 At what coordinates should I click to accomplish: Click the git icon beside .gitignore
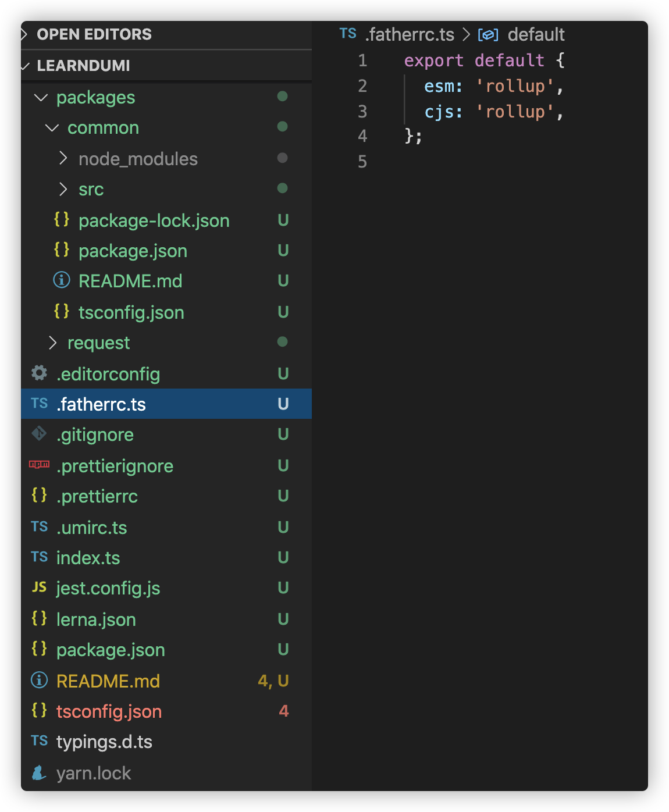point(39,434)
